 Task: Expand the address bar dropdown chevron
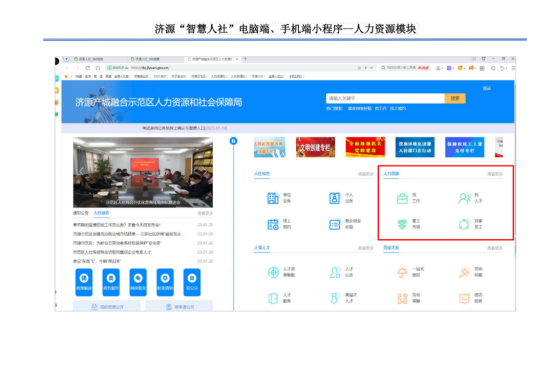[x=371, y=68]
